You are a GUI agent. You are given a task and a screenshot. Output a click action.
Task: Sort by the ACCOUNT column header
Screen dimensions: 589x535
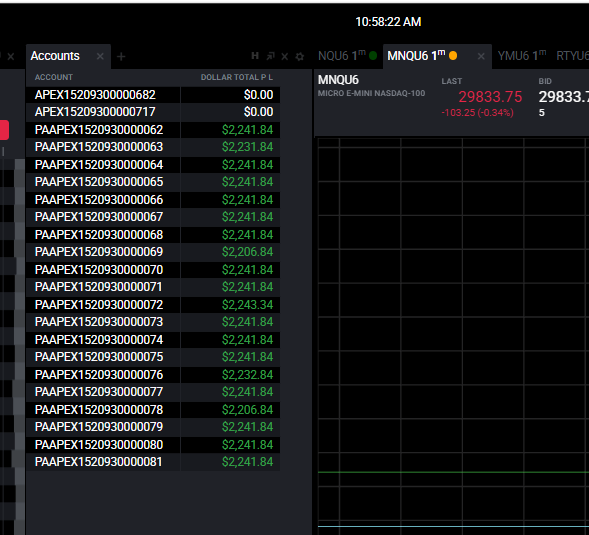point(54,77)
